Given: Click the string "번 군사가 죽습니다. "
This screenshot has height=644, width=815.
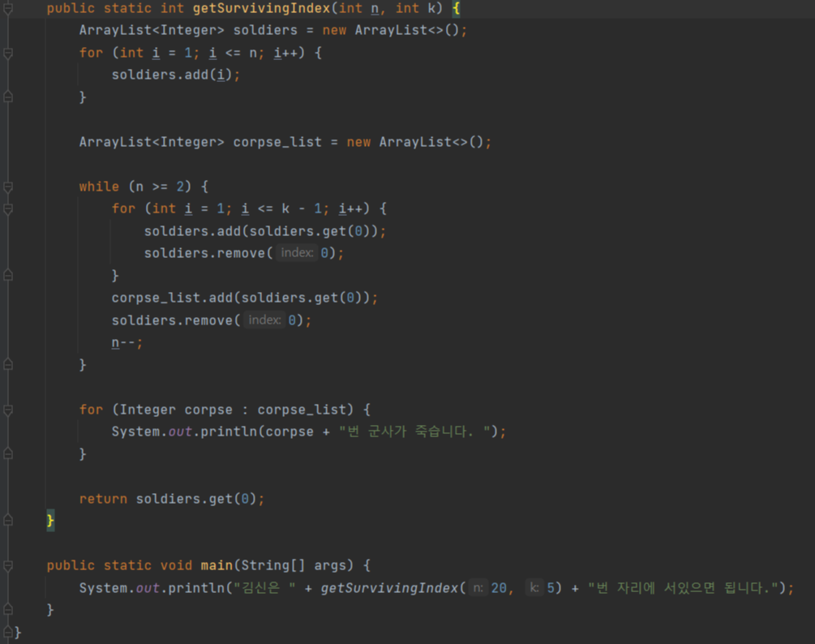Looking at the screenshot, I should 415,431.
